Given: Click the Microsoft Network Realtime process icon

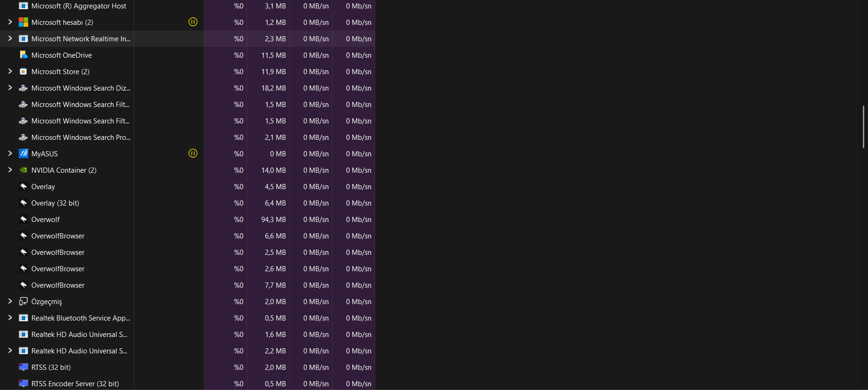Looking at the screenshot, I should point(23,39).
